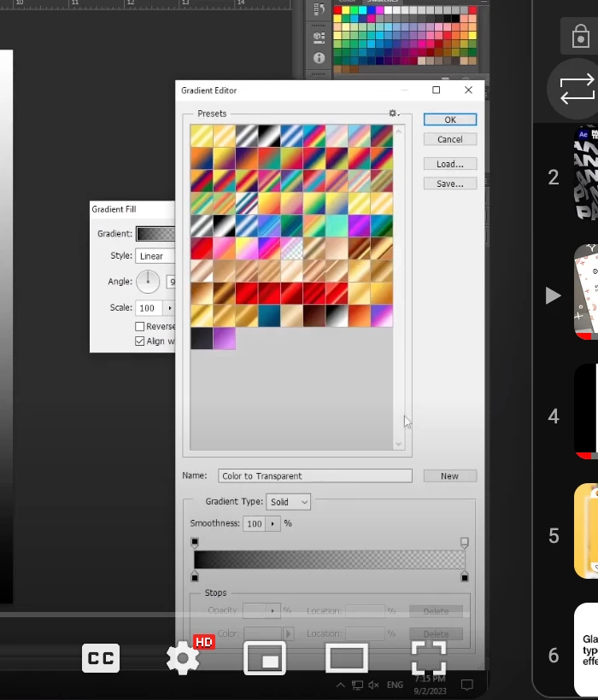This screenshot has width=598, height=700.
Task: Click gradient preview in Gradient Fill dialog
Action: [x=155, y=234]
